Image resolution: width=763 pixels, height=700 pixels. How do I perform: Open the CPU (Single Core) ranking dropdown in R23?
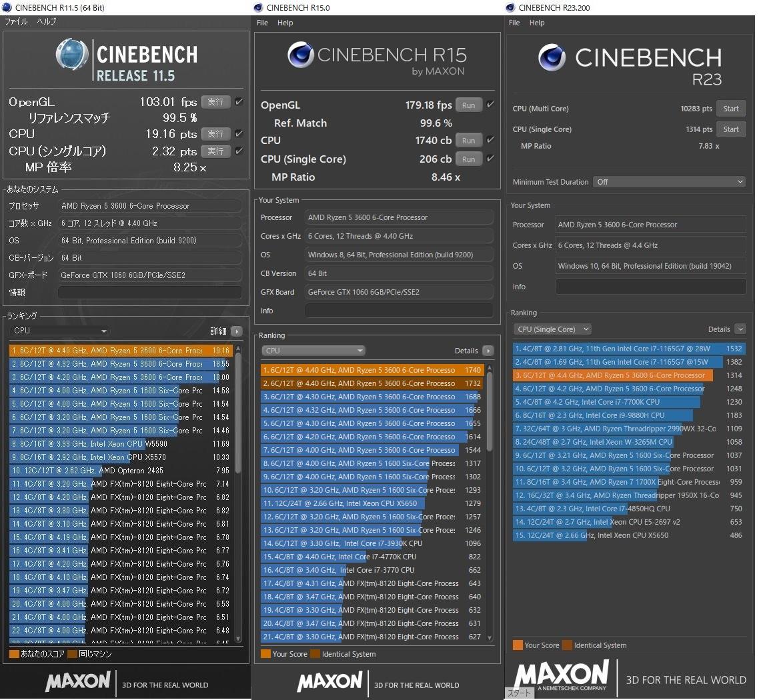coord(552,329)
